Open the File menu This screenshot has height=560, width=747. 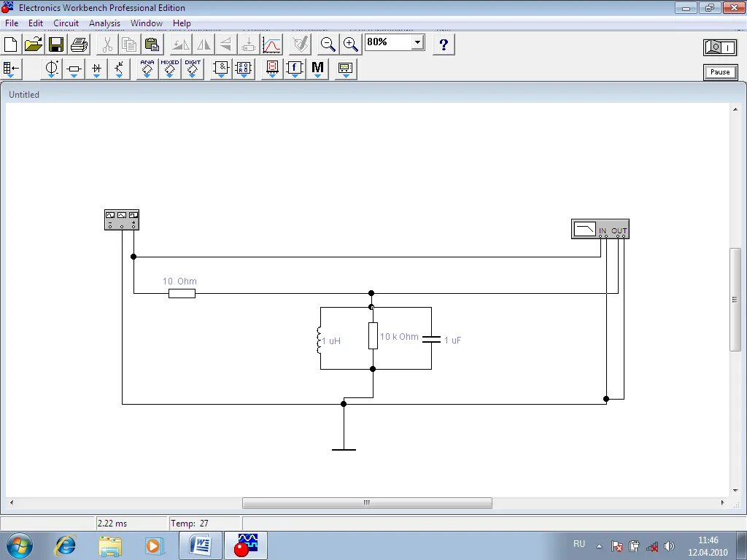click(x=12, y=23)
